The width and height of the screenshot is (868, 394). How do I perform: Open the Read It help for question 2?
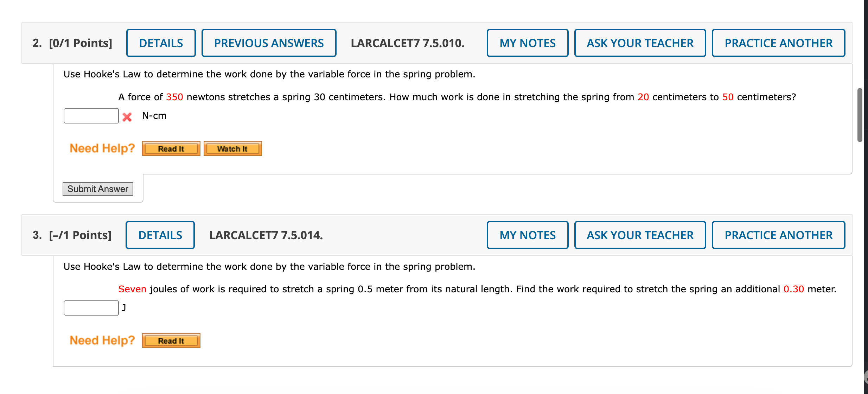[171, 148]
